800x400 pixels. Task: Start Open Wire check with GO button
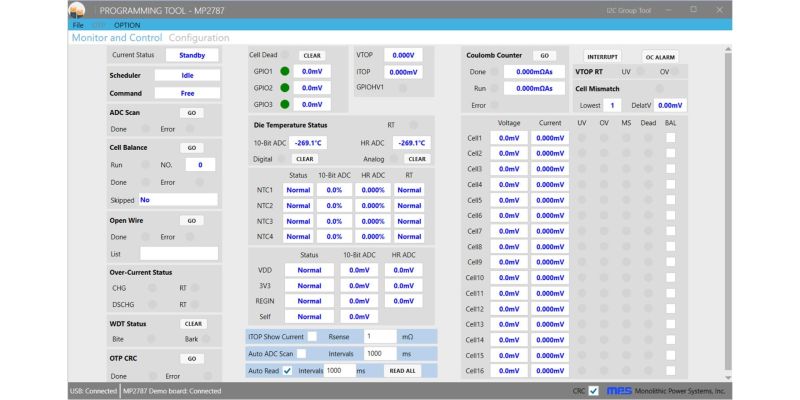click(192, 221)
